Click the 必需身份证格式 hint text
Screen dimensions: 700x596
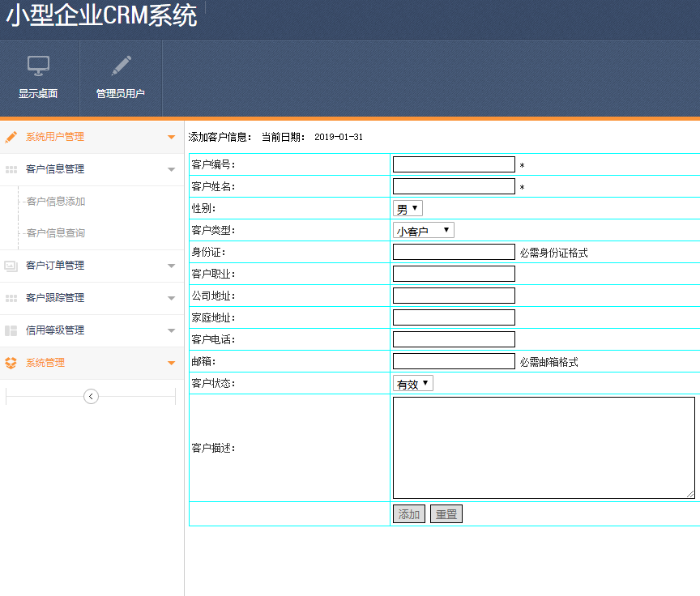pos(553,253)
